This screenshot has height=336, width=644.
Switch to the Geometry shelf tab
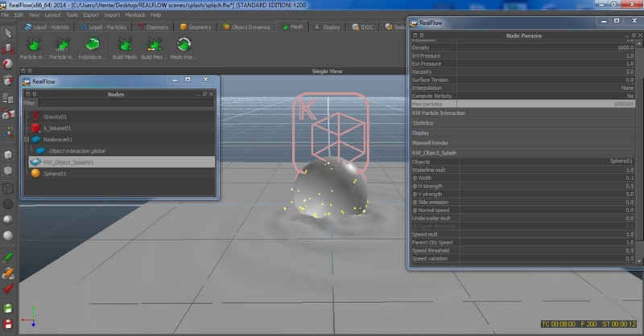(196, 27)
